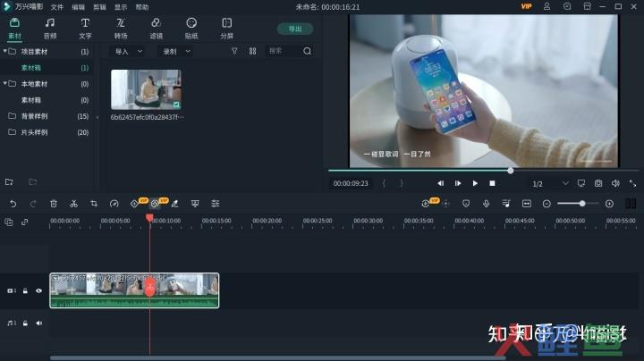Collapse the 本地素材 folder
The image size is (644, 361).
[x=5, y=83]
